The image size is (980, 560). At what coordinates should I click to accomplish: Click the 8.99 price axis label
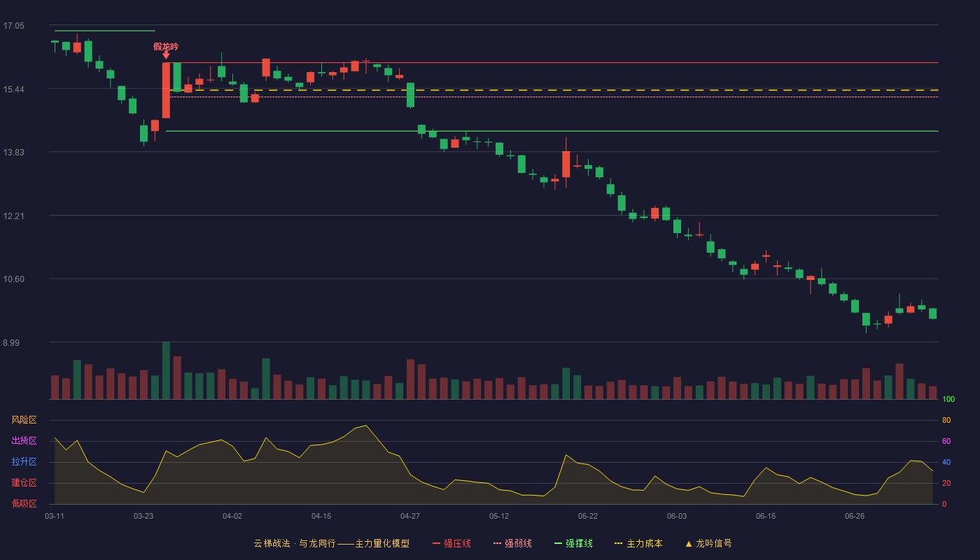(11, 343)
